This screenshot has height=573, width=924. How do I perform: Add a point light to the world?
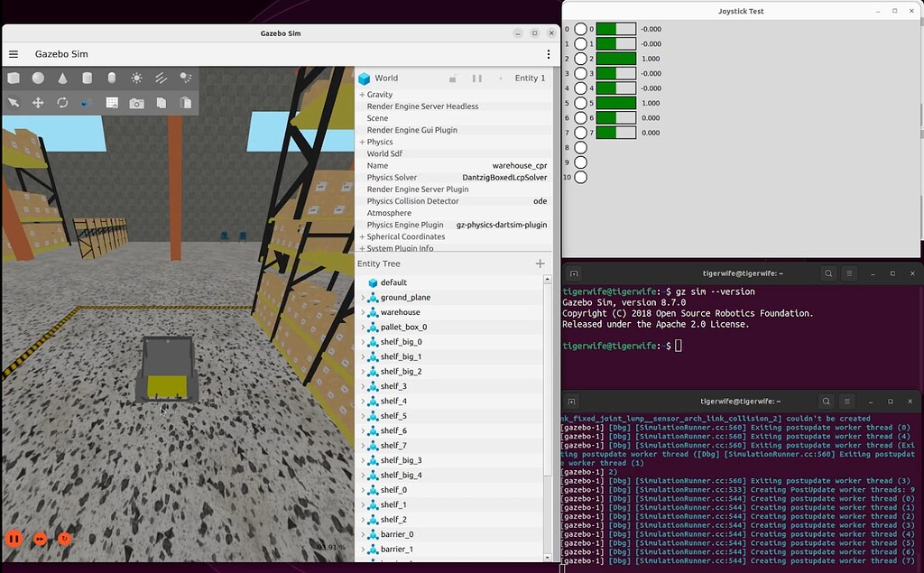click(x=135, y=79)
